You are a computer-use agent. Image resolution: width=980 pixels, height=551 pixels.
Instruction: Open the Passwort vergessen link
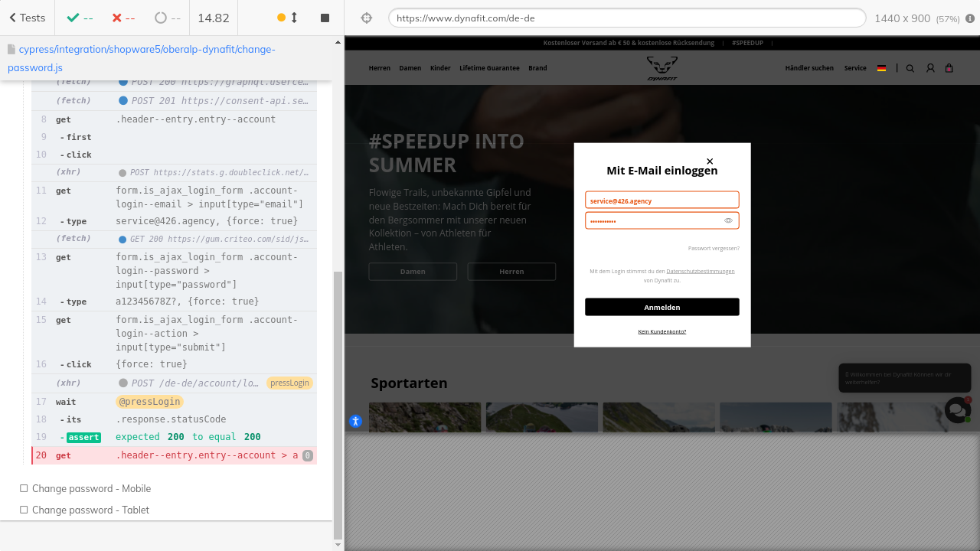pos(714,248)
